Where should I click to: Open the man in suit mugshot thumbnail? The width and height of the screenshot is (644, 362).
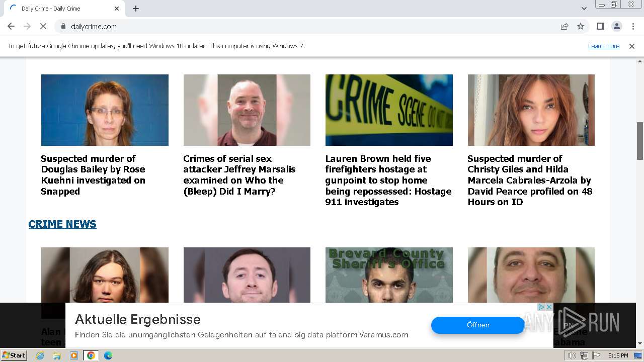[247, 275]
